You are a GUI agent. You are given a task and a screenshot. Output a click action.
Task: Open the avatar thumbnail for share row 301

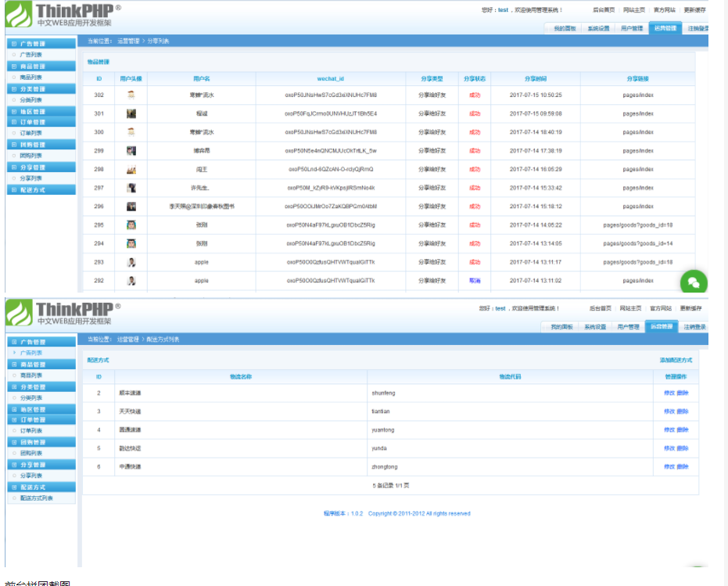[x=131, y=113]
